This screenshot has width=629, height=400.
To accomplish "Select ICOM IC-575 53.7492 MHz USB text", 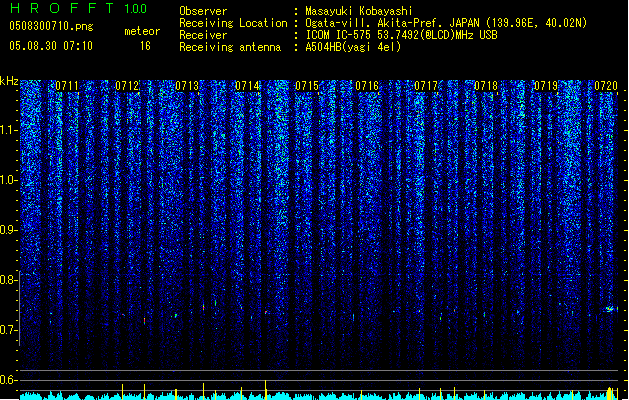I will [402, 35].
